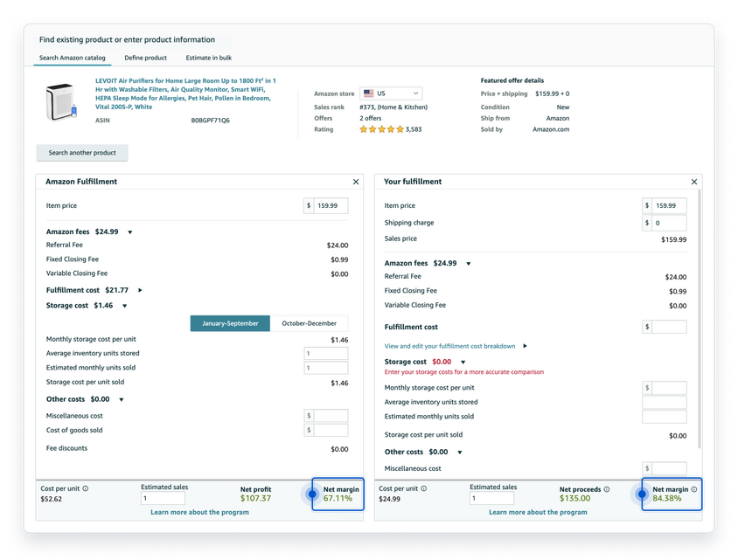Switch to the Define product tab
The width and height of the screenshot is (738, 560).
click(145, 58)
